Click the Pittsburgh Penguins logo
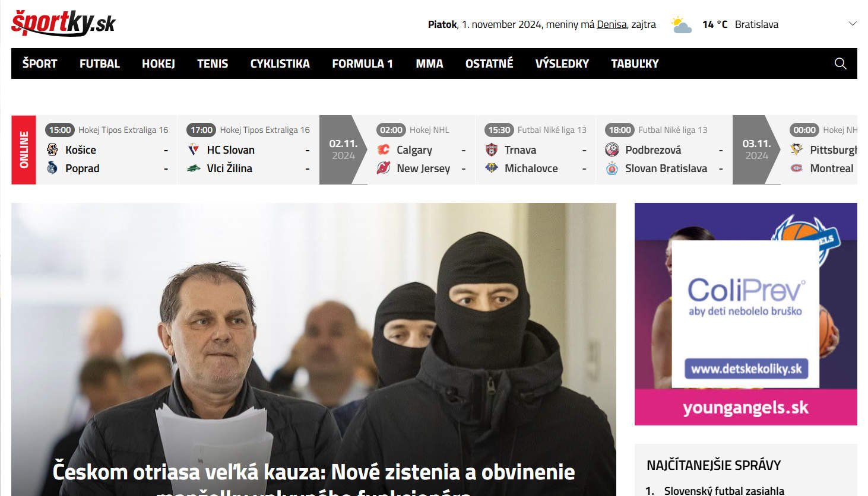The image size is (868, 496). tap(797, 150)
